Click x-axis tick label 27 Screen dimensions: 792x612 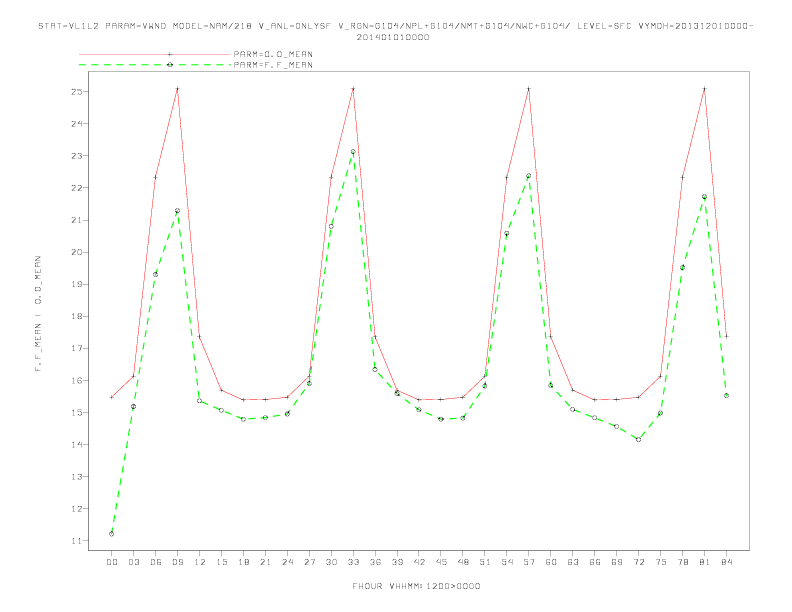pyautogui.click(x=309, y=562)
